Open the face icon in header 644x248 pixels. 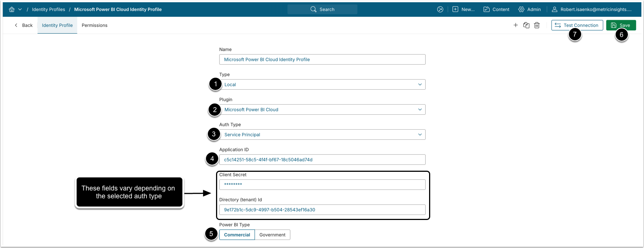[440, 9]
